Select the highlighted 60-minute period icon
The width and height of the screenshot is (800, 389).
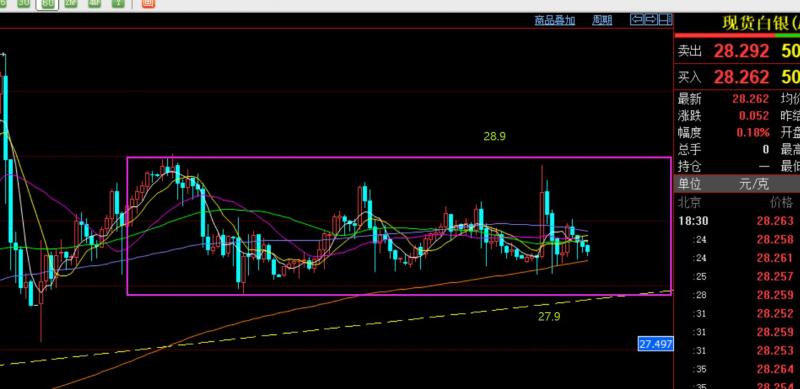pos(47,4)
